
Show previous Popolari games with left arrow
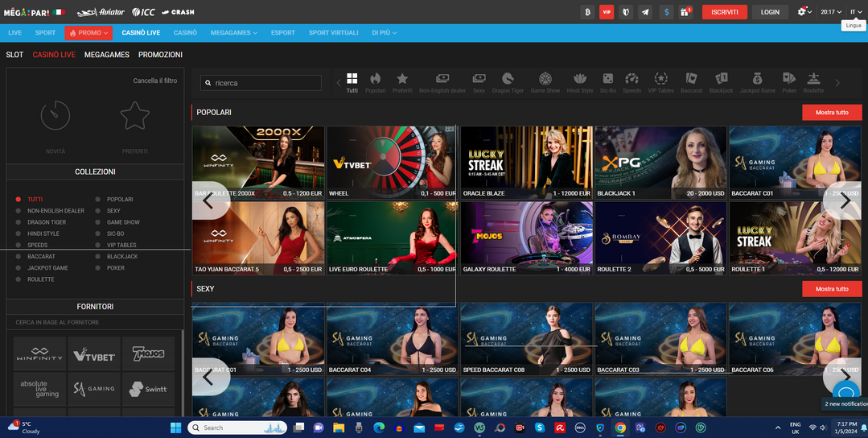click(x=210, y=200)
